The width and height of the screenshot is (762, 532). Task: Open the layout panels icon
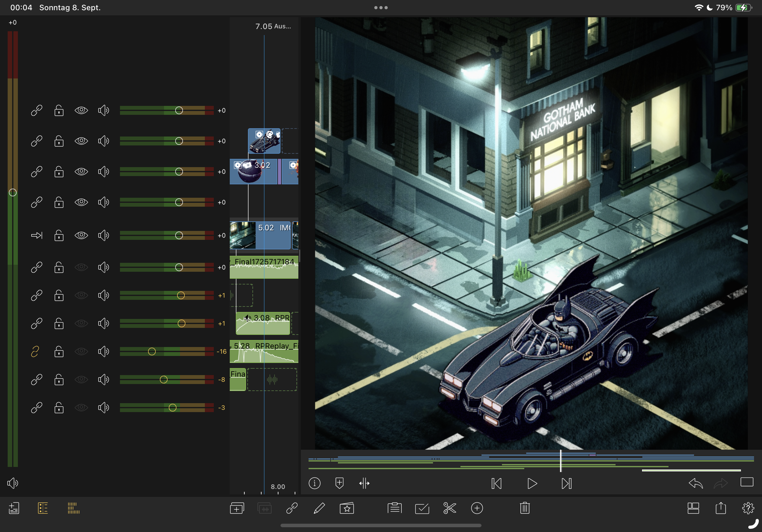(693, 508)
